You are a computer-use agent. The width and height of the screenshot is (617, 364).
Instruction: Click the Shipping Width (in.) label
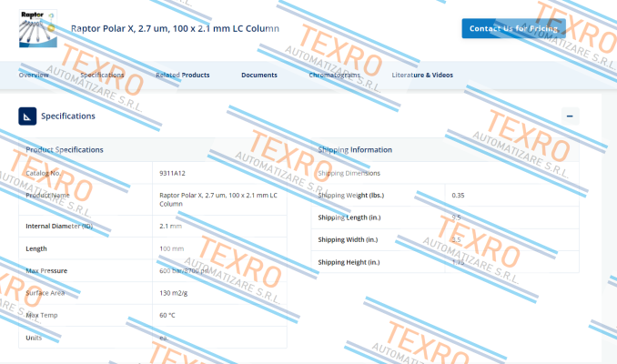(x=348, y=239)
